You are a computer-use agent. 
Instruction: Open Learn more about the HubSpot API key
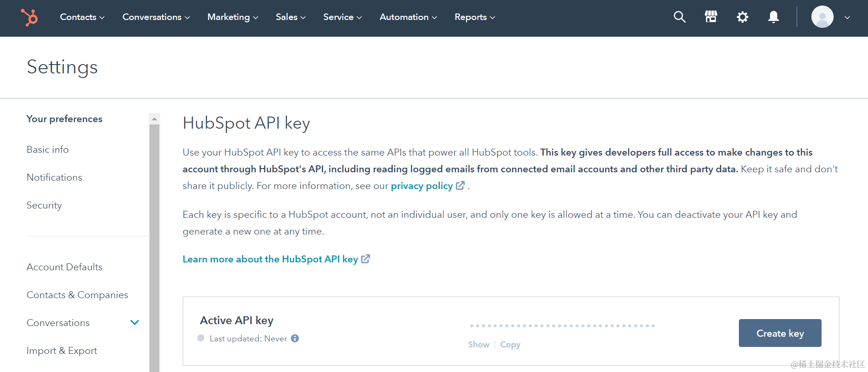tap(270, 259)
